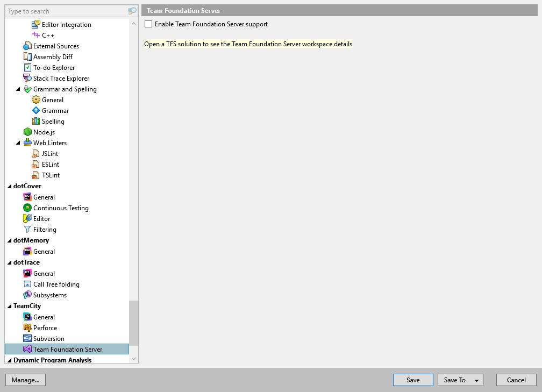Collapse the Grammar and Spelling section
The image size is (542, 392).
click(18, 89)
